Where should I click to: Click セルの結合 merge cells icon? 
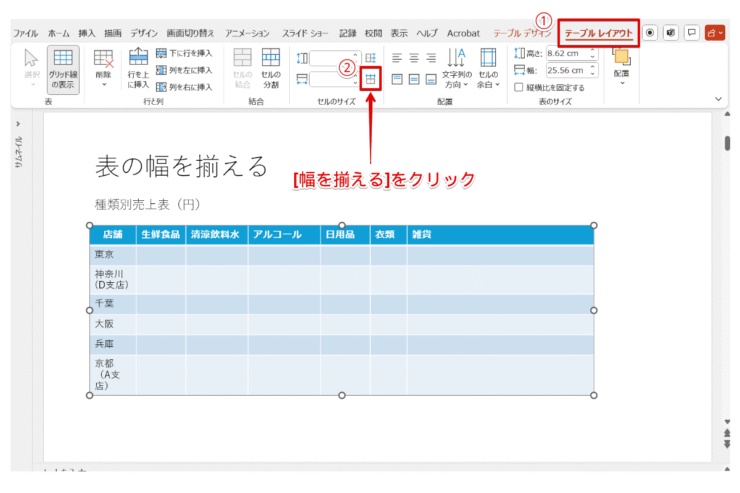(242, 58)
